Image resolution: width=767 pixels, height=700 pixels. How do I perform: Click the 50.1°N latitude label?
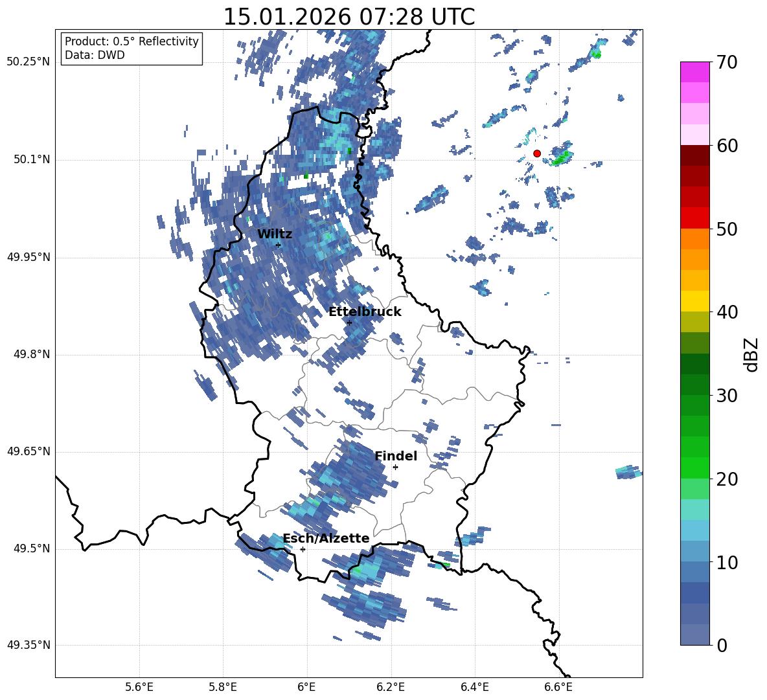32,160
